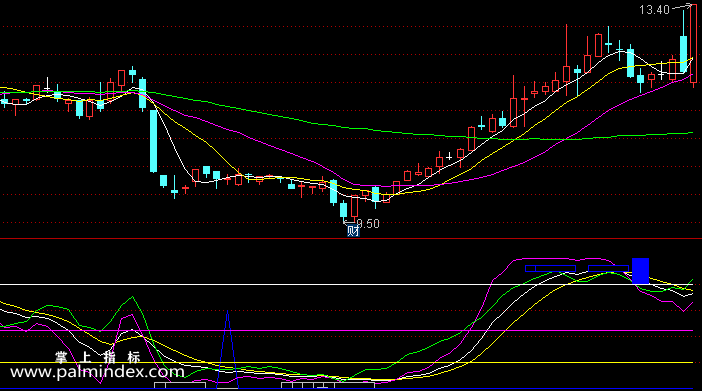Click the blue 财 marker under the low
This screenshot has height=391, width=702.
pos(353,231)
